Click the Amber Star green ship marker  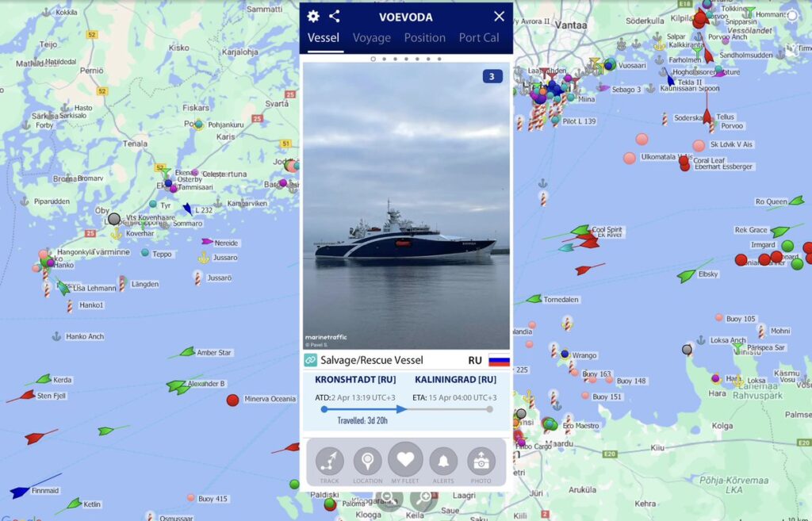[187, 353]
